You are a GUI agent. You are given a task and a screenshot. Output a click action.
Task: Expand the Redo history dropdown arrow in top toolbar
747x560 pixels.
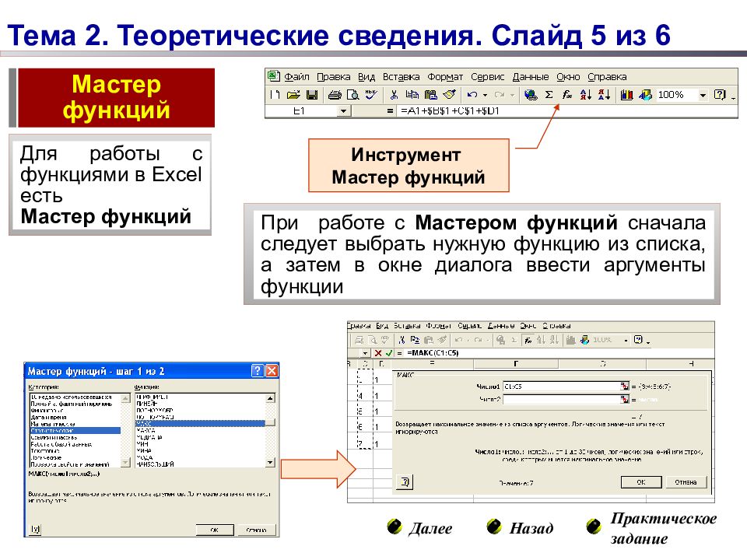(512, 95)
